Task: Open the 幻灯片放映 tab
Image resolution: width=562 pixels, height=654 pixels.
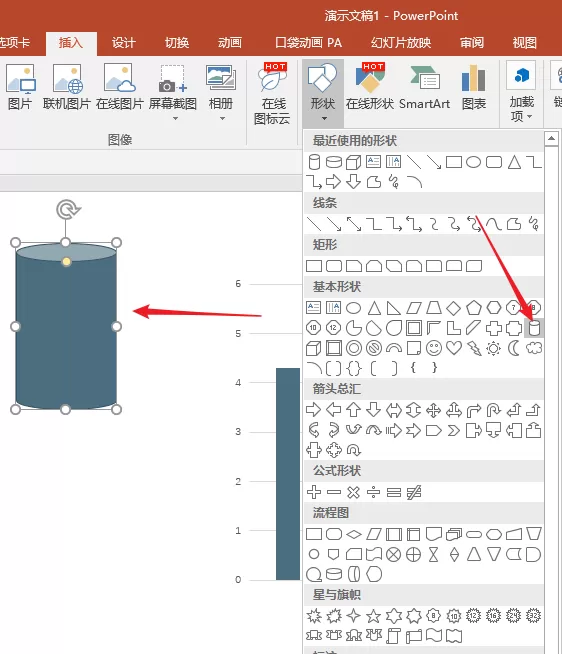Action: pos(401,43)
